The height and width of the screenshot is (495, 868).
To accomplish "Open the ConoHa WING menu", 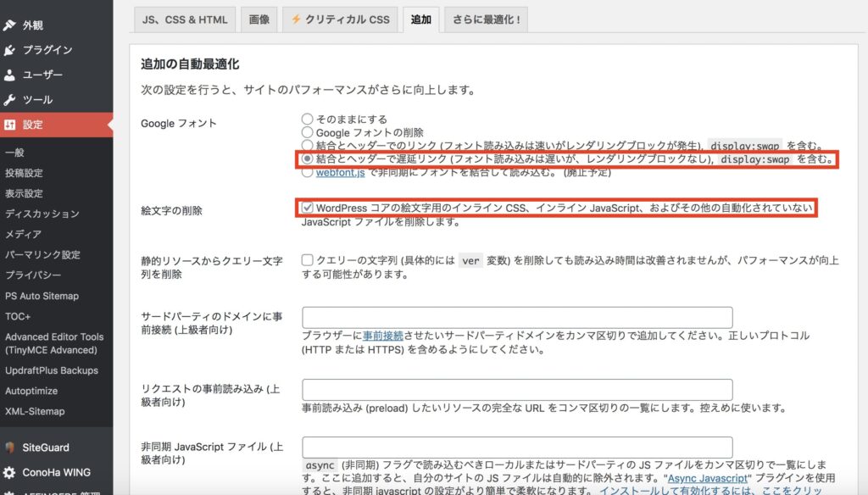I will (57, 472).
